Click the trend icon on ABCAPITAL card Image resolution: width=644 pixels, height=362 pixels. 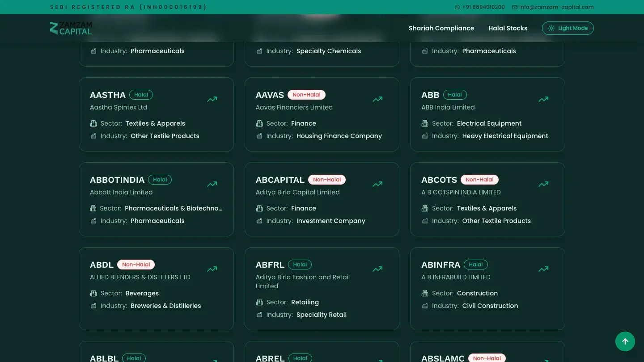tap(377, 184)
